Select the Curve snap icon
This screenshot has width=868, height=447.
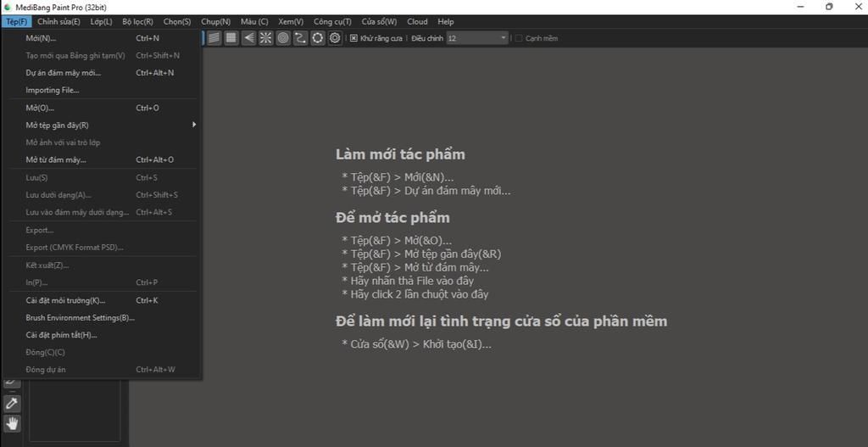tap(300, 37)
